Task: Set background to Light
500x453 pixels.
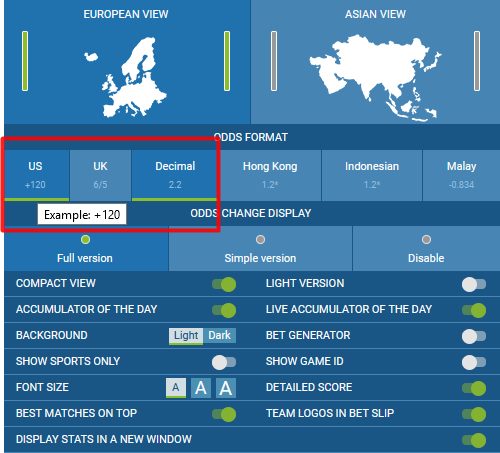Action: [186, 336]
